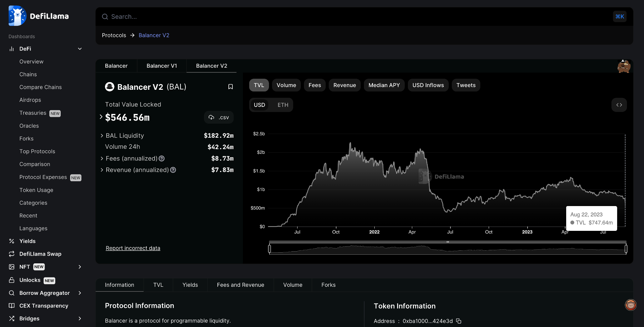Viewport: 644px width, 327px height.
Task: Click Fees annualized help icon
Action: tap(162, 158)
